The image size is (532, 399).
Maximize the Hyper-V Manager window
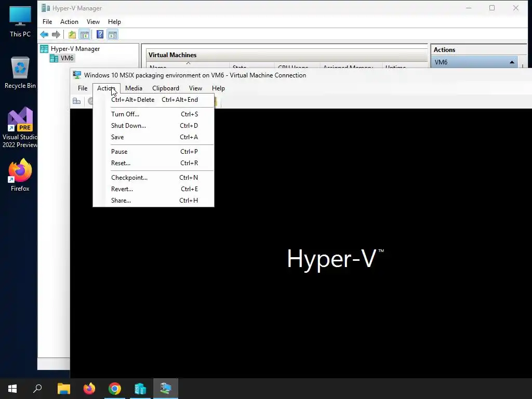pyautogui.click(x=492, y=8)
